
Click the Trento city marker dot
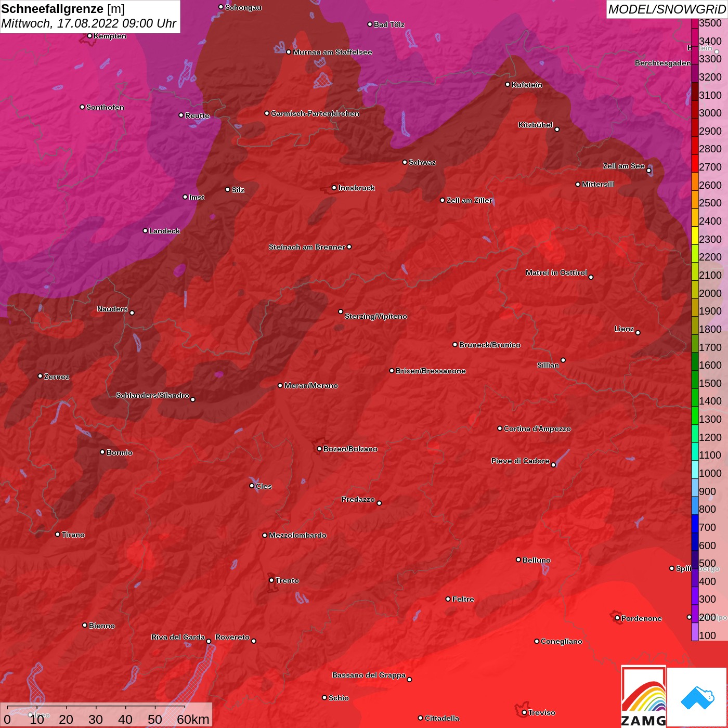coord(271,580)
